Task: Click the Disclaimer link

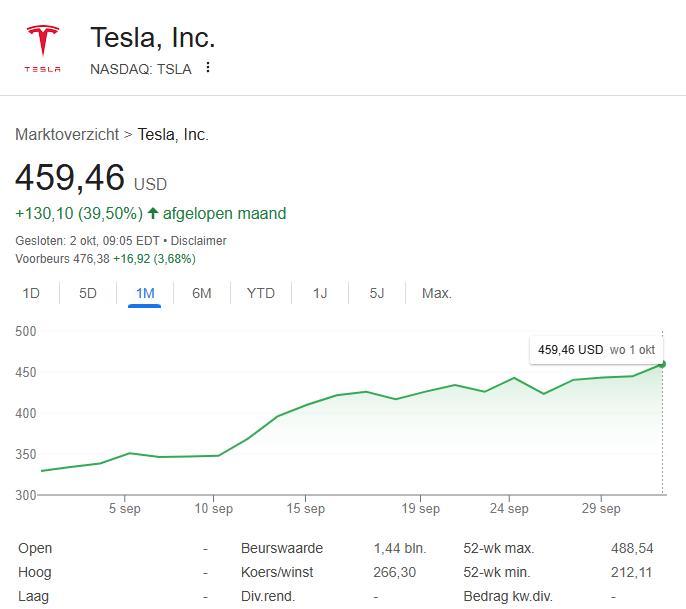Action: point(199,241)
